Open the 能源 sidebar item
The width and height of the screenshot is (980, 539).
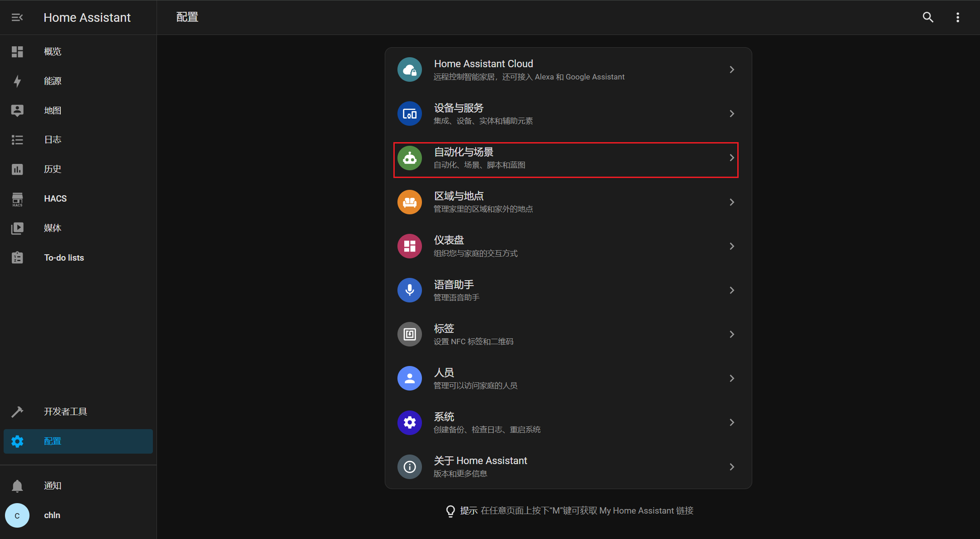(x=78, y=81)
